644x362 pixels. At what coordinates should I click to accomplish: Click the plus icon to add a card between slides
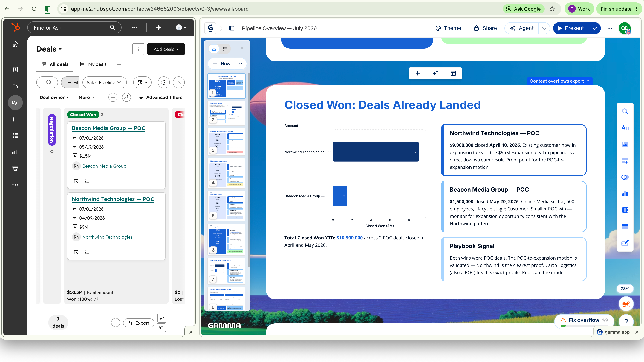click(x=417, y=73)
